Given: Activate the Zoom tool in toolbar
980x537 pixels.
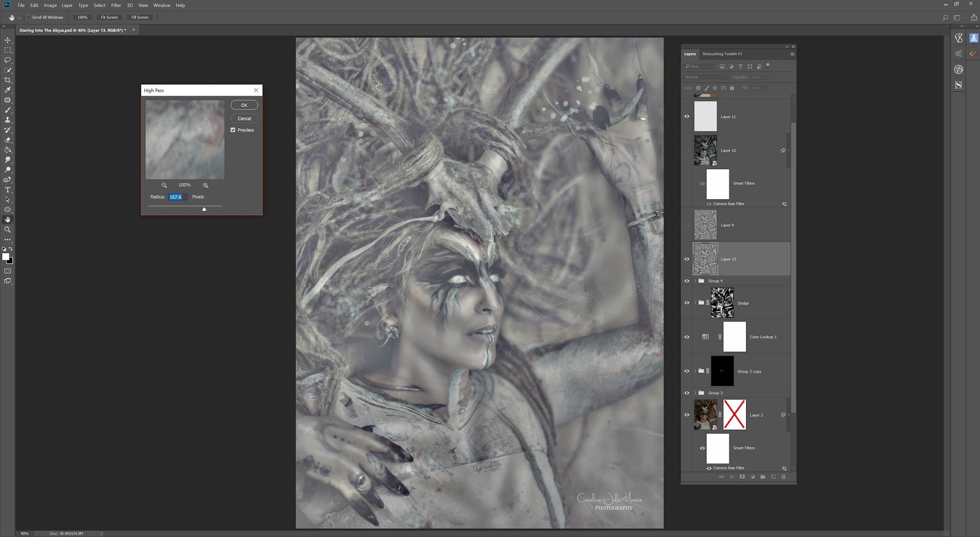Looking at the screenshot, I should point(8,229).
